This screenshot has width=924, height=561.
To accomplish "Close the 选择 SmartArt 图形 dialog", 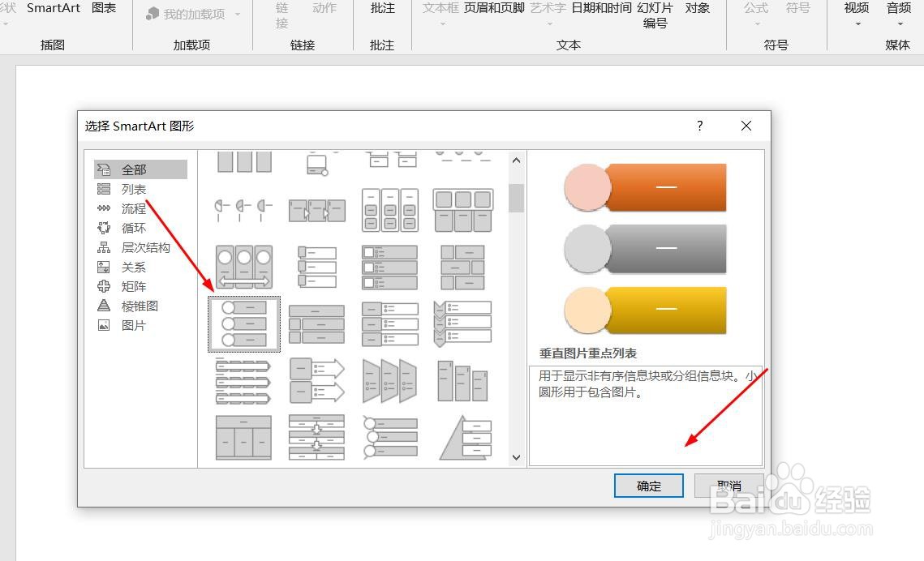I will coord(746,126).
